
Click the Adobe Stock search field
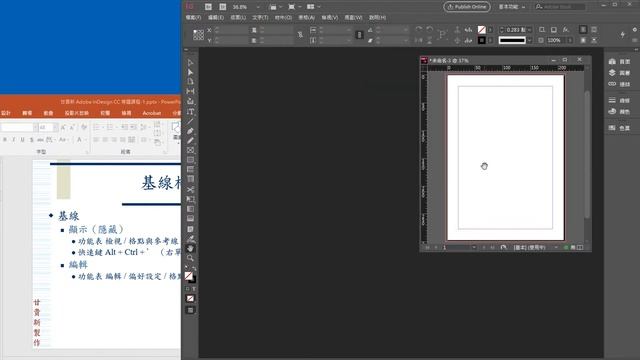click(560, 7)
